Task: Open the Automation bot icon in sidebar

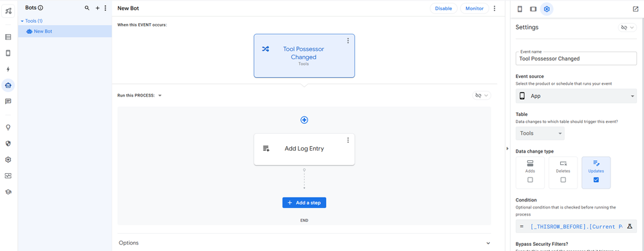Action: click(8, 86)
